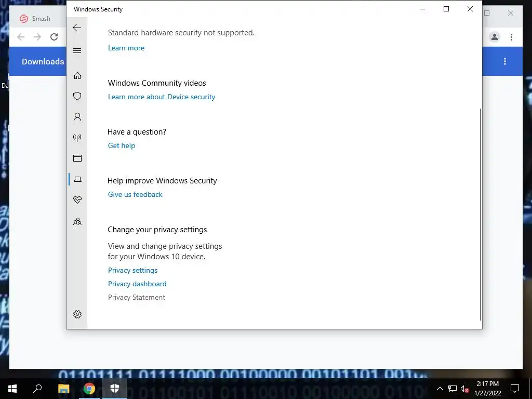Open the Privacy Statement link

click(x=137, y=298)
